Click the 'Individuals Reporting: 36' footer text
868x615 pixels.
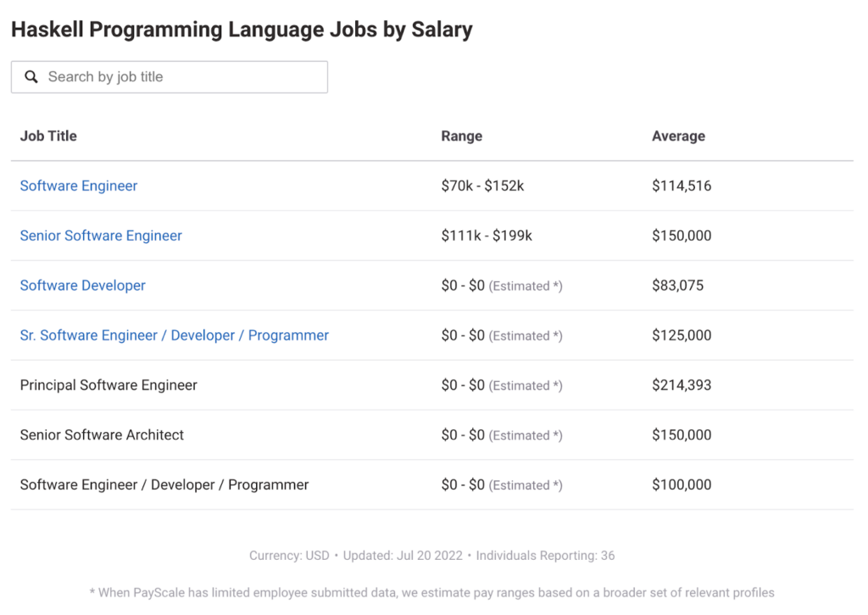[x=545, y=556]
